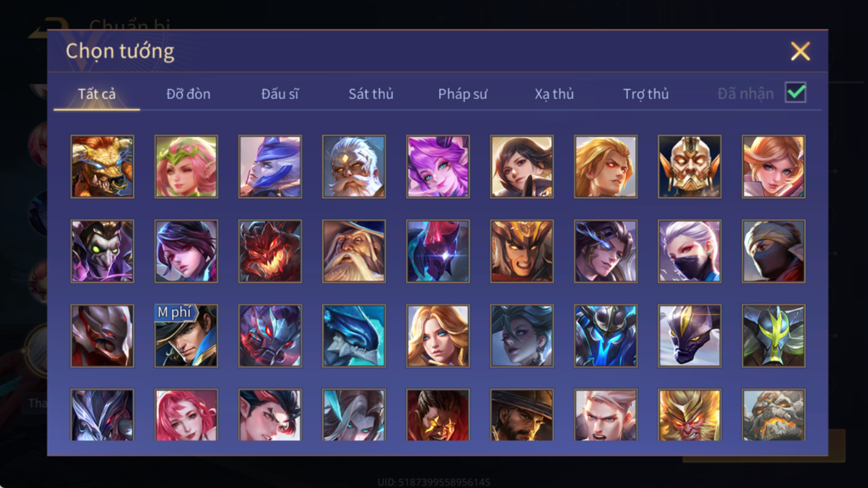
Task: Choose the pink-haired hero with green crown
Action: [186, 167]
